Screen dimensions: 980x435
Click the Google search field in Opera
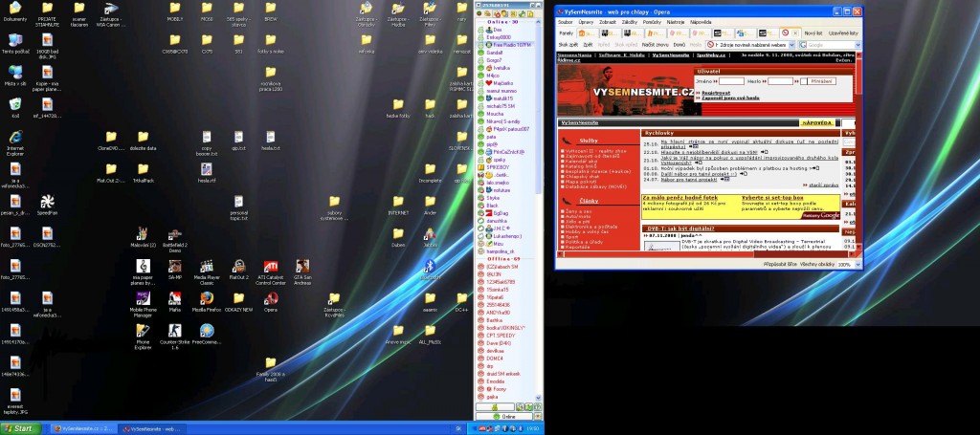(x=830, y=45)
